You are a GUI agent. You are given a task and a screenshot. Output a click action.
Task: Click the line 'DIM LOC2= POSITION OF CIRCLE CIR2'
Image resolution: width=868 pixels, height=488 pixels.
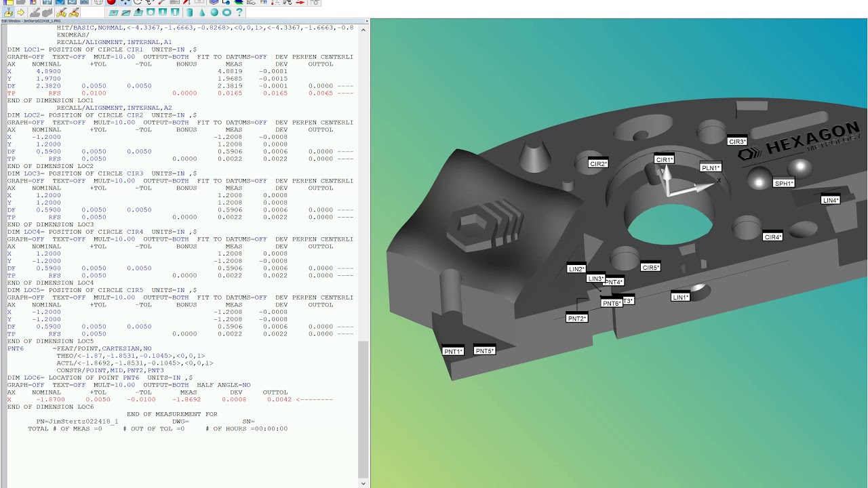(x=102, y=115)
